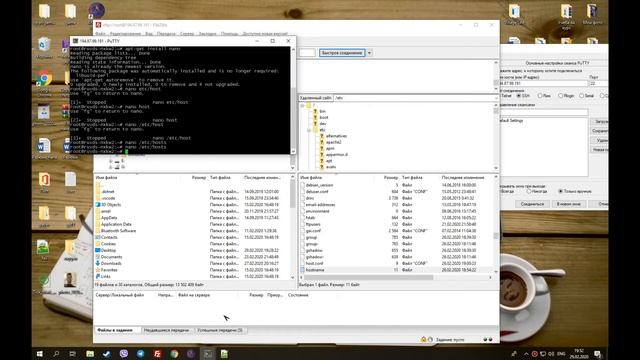Click the Links icon in local list

pyautogui.click(x=98, y=276)
